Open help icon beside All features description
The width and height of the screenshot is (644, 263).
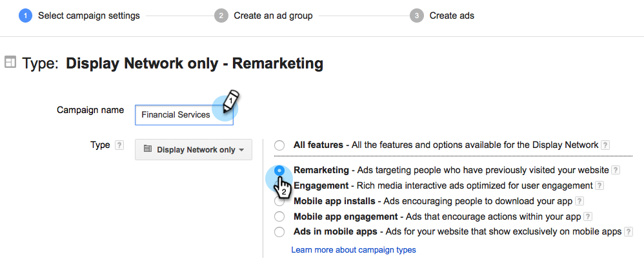(x=605, y=145)
